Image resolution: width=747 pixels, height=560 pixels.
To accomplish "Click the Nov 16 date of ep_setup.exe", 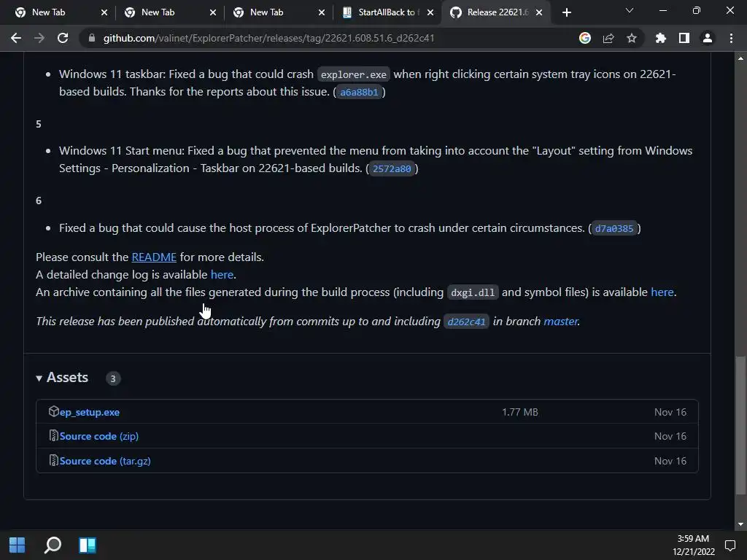I will [670, 413].
